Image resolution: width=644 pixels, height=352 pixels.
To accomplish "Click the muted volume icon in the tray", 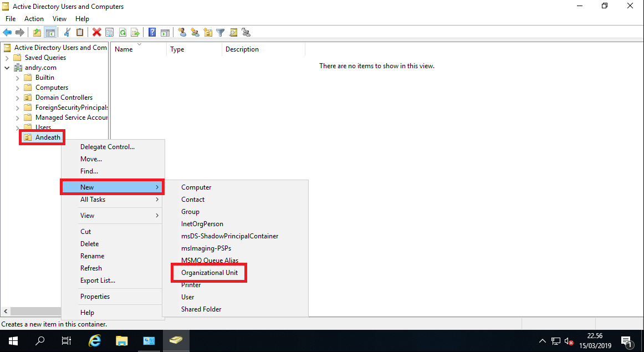I will [569, 341].
